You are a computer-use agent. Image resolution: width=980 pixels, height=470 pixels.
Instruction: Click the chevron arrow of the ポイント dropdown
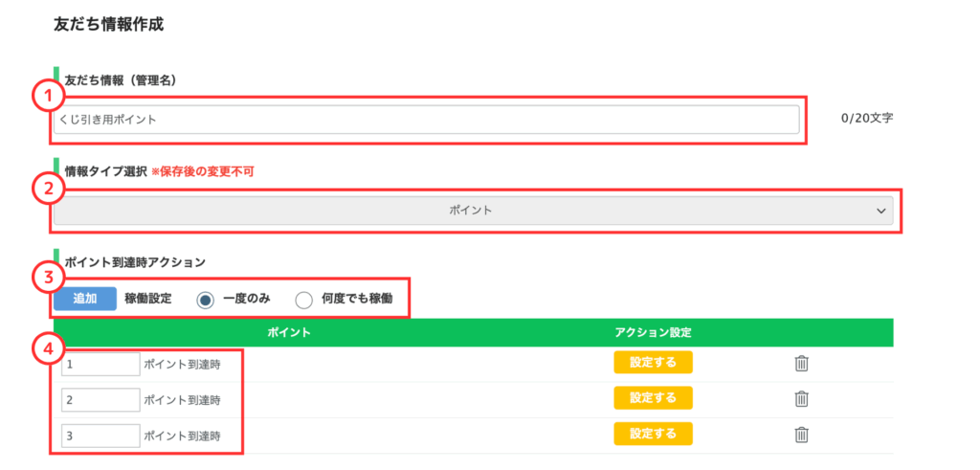(x=881, y=212)
